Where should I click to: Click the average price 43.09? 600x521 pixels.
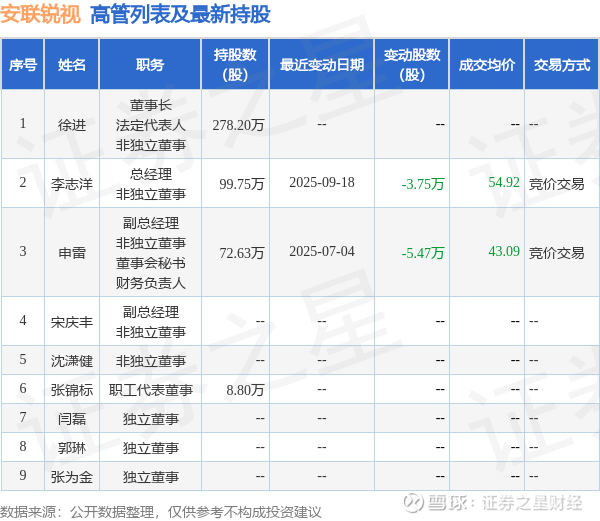pyautogui.click(x=504, y=251)
